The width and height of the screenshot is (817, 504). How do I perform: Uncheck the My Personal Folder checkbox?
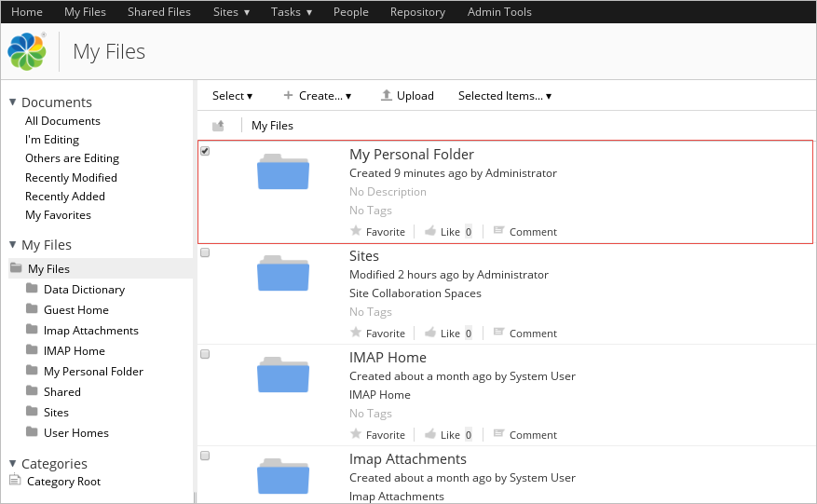point(205,151)
